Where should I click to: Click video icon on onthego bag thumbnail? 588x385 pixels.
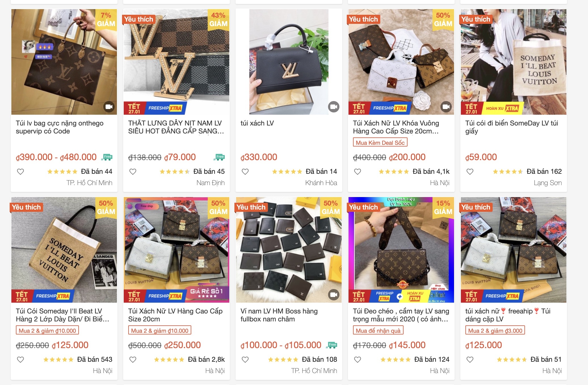(109, 107)
